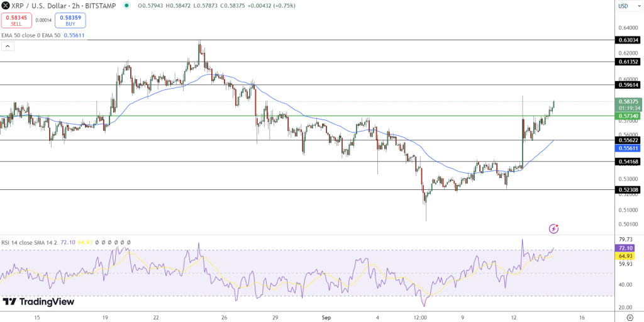Click the 12:00 label on time axis

point(420,318)
